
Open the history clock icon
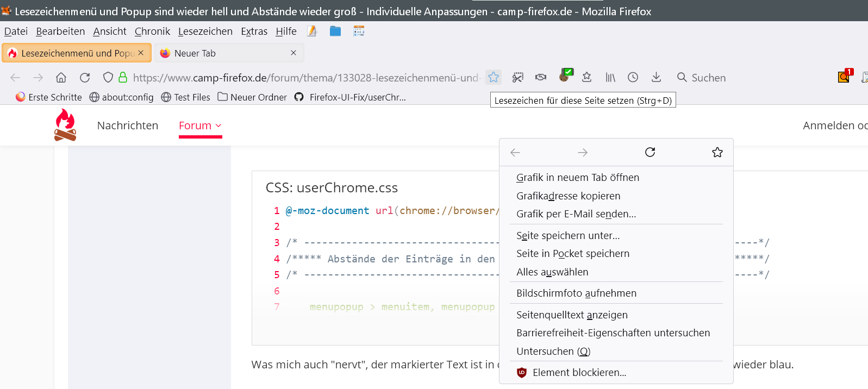coord(633,77)
